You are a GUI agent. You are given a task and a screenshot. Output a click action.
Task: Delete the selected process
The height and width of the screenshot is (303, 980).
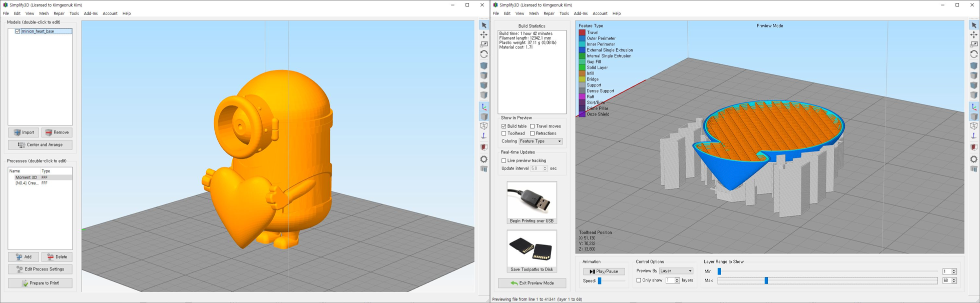pyautogui.click(x=57, y=257)
